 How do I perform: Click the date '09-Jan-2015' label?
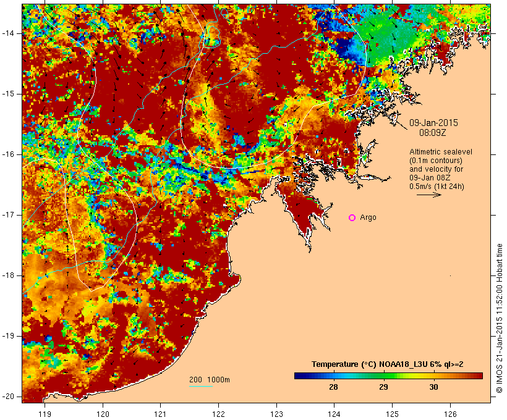[433, 123]
